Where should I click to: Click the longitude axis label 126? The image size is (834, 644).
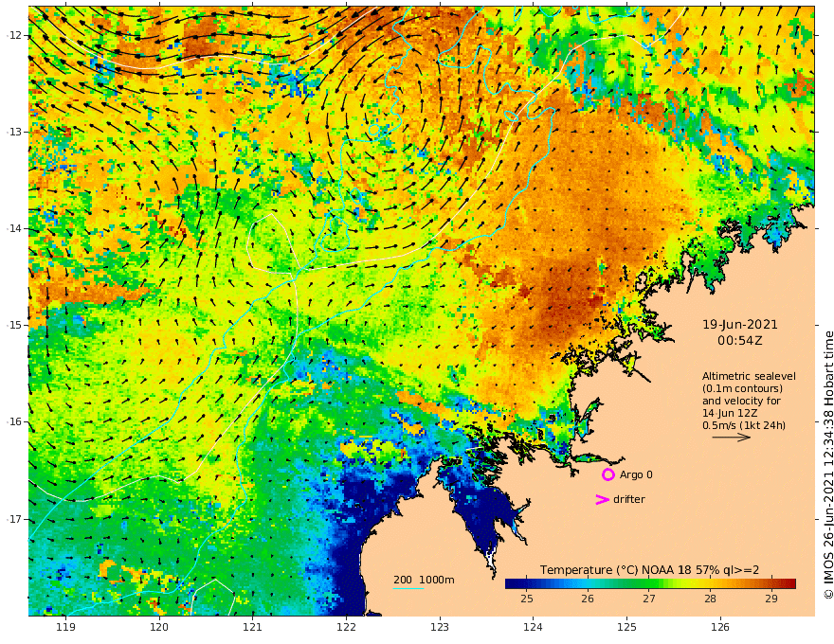(720, 628)
